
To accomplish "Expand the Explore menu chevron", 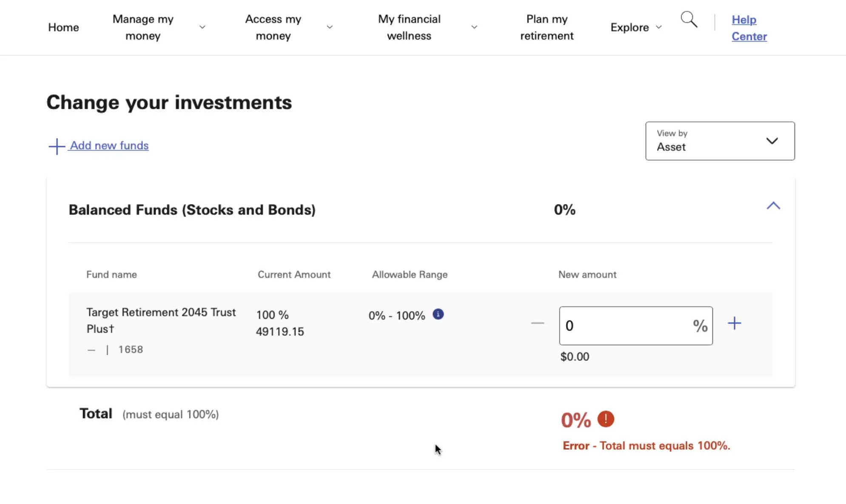I will (659, 27).
